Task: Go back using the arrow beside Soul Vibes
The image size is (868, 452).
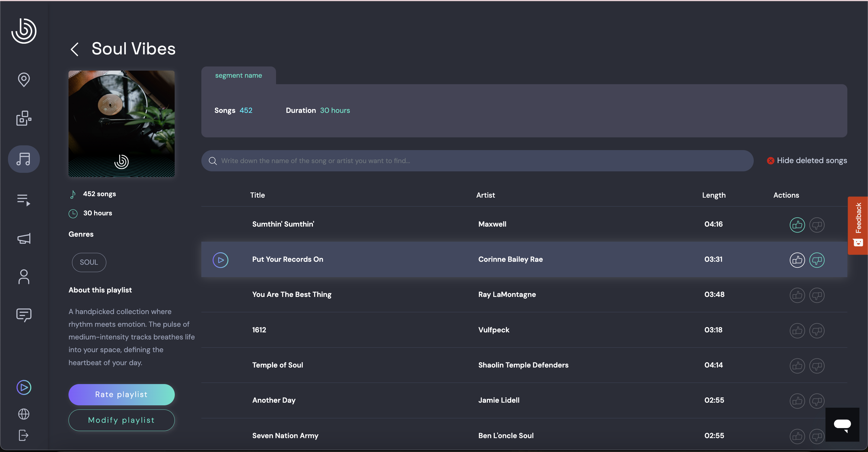Action: tap(75, 49)
